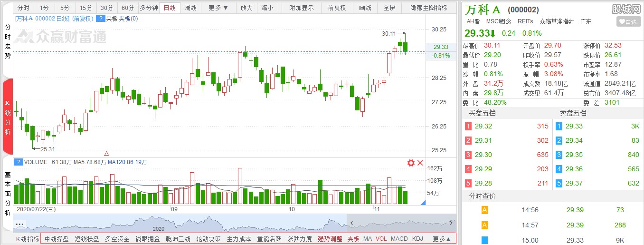Screen dimensions: 644x245
Task: Click the orange A icon at 14:57
Action: coord(485,225)
